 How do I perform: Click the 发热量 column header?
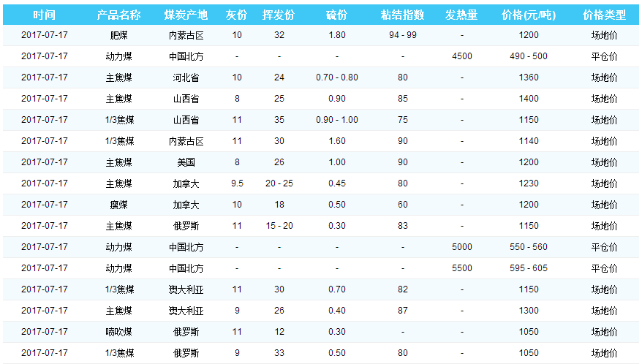[461, 15]
